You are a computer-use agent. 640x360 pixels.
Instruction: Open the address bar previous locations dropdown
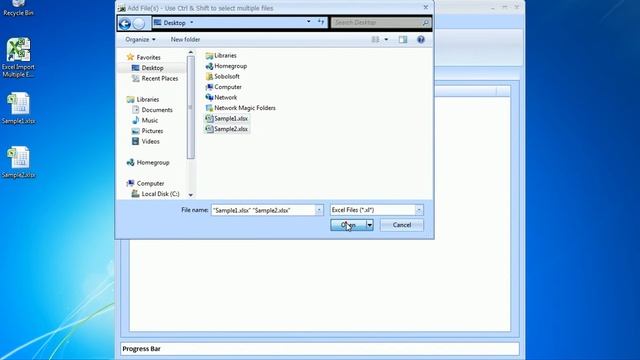[309, 22]
